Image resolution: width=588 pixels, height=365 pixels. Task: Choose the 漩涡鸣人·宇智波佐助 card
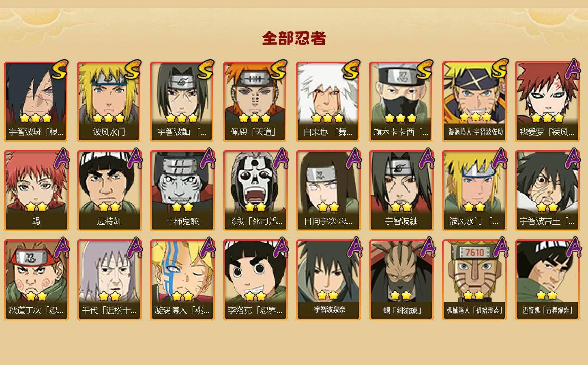click(x=474, y=101)
